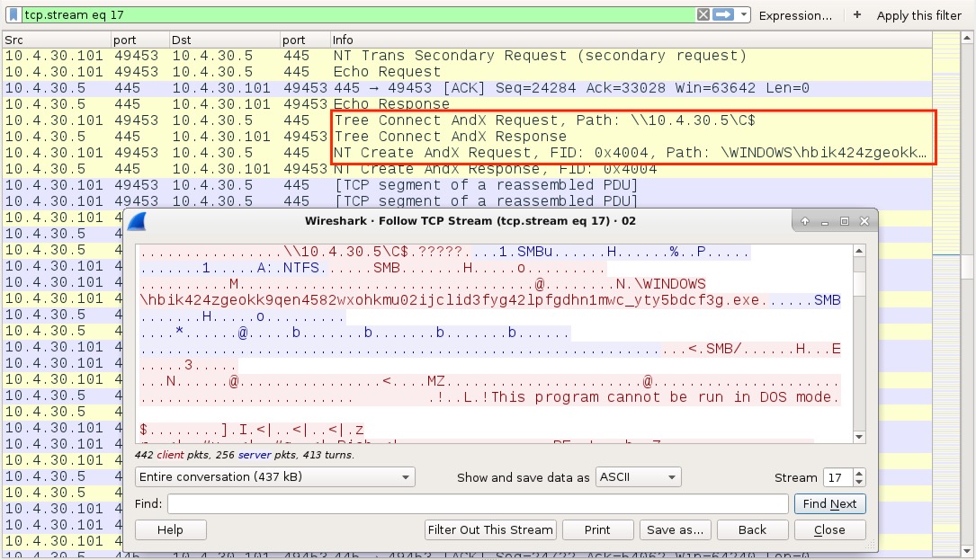Click the packet list scrollbar down arrow
The image size is (976, 560).
(x=967, y=551)
